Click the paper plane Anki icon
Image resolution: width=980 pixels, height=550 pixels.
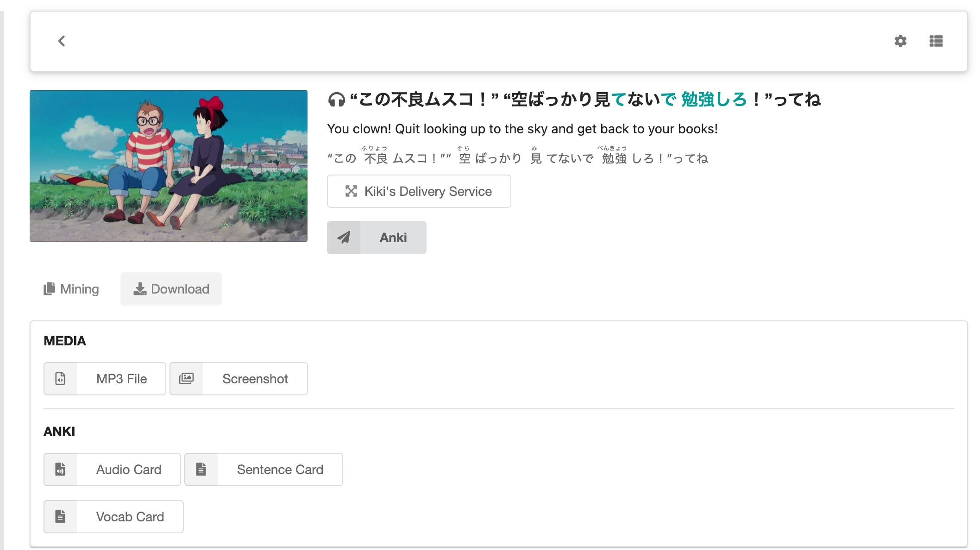point(344,237)
